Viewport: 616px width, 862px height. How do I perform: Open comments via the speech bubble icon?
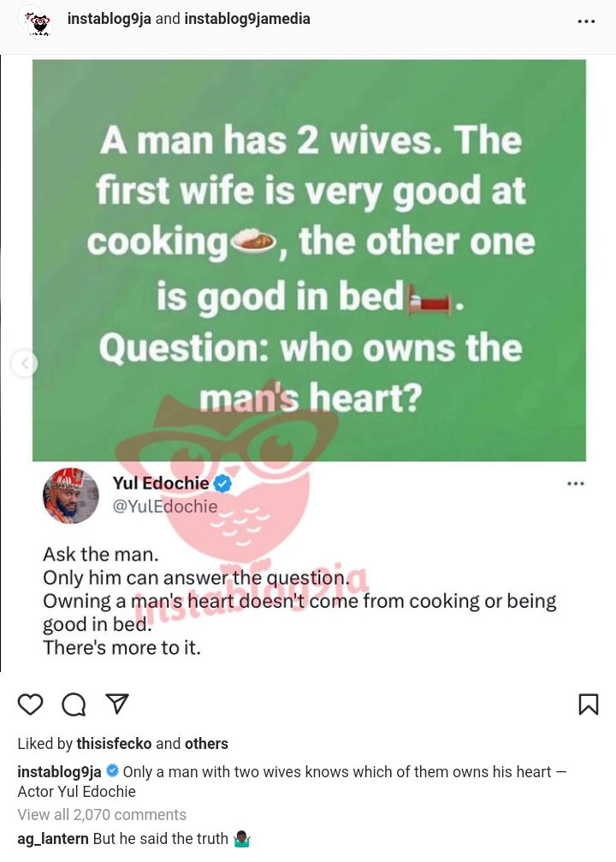(x=74, y=704)
